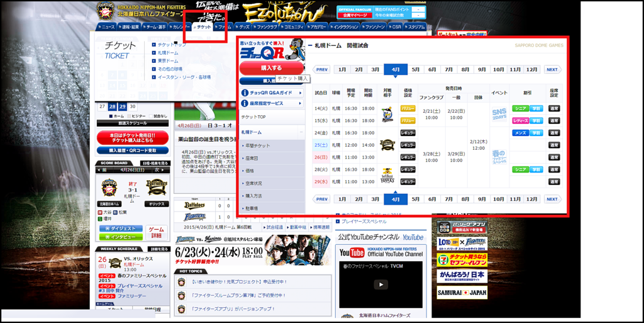Click the Marines team logo in the game table

tap(387, 114)
